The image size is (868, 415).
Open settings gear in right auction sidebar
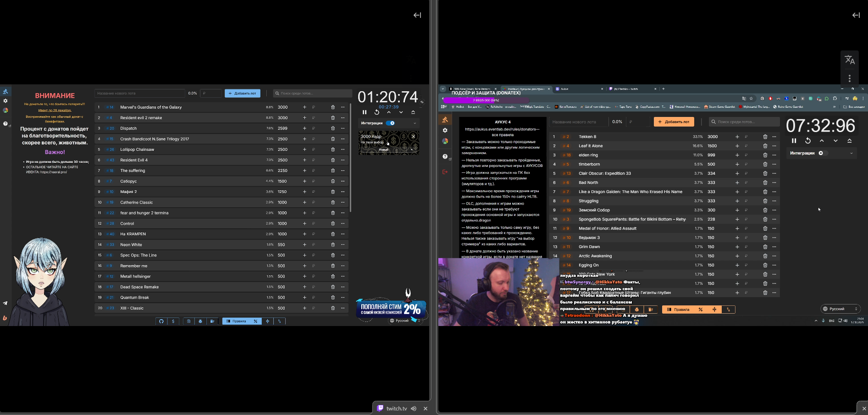click(x=445, y=130)
